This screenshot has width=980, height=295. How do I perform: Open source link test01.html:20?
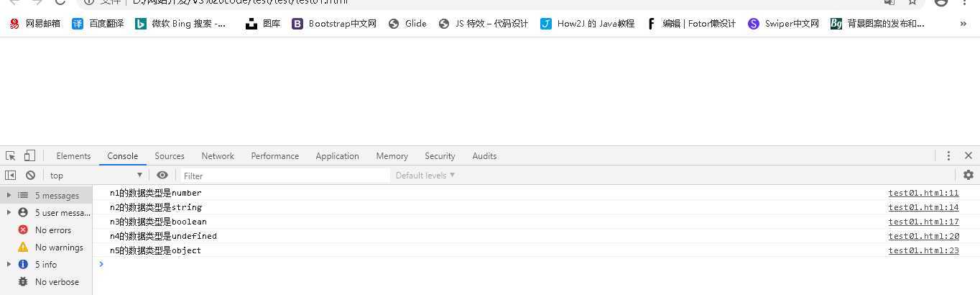(x=923, y=236)
